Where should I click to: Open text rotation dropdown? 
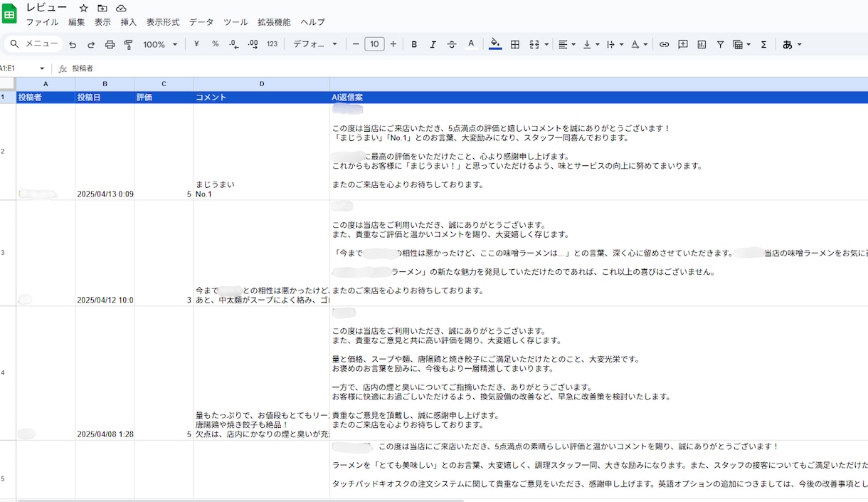tap(639, 44)
